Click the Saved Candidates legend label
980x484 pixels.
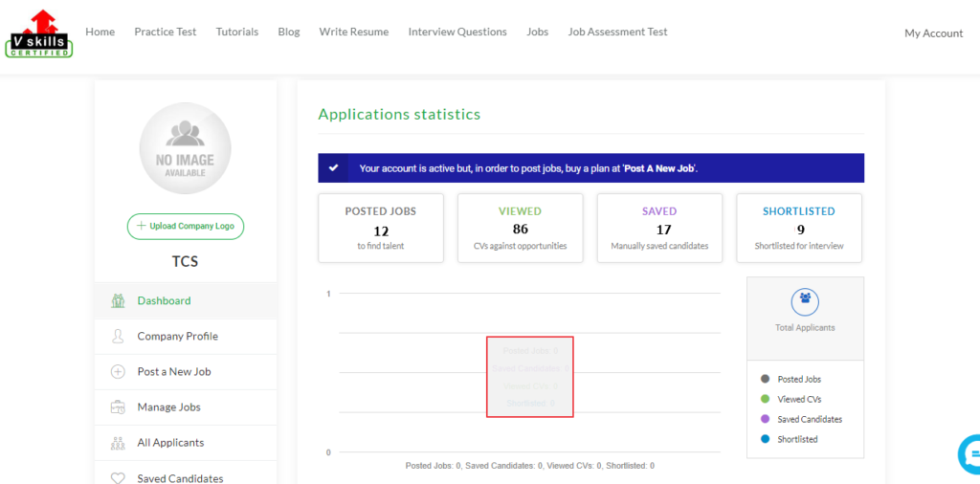point(810,419)
